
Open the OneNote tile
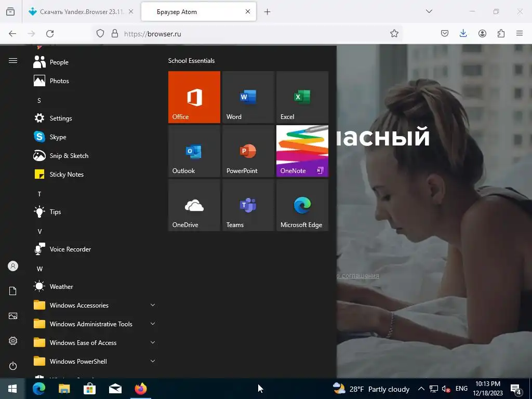pos(302,151)
